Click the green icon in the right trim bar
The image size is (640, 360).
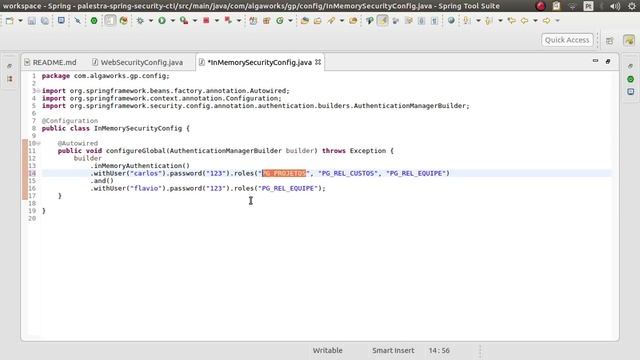pyautogui.click(x=631, y=79)
